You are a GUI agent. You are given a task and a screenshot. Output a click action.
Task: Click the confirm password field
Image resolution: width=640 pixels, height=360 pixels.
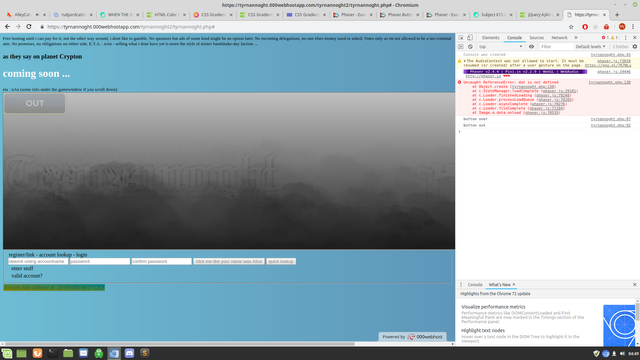click(x=161, y=261)
